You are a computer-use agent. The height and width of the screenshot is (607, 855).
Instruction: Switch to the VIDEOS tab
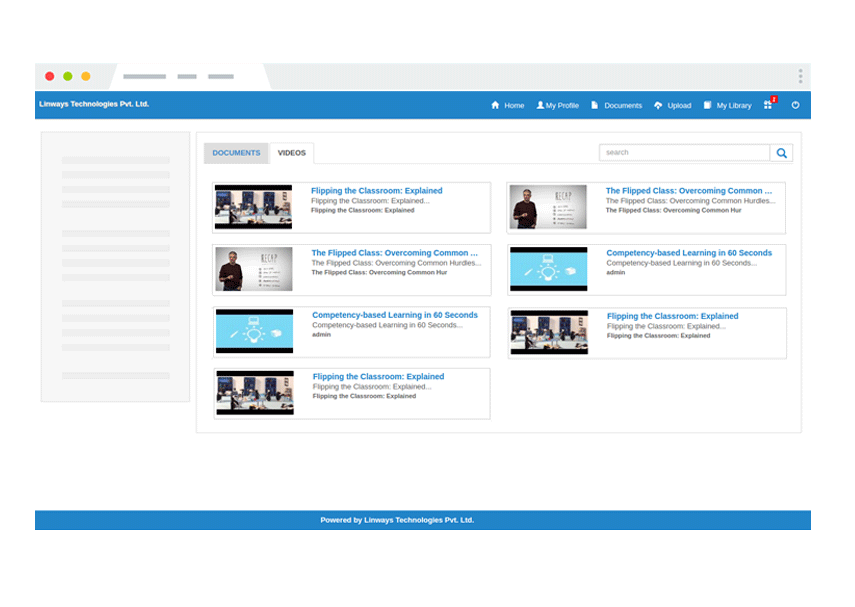point(292,152)
